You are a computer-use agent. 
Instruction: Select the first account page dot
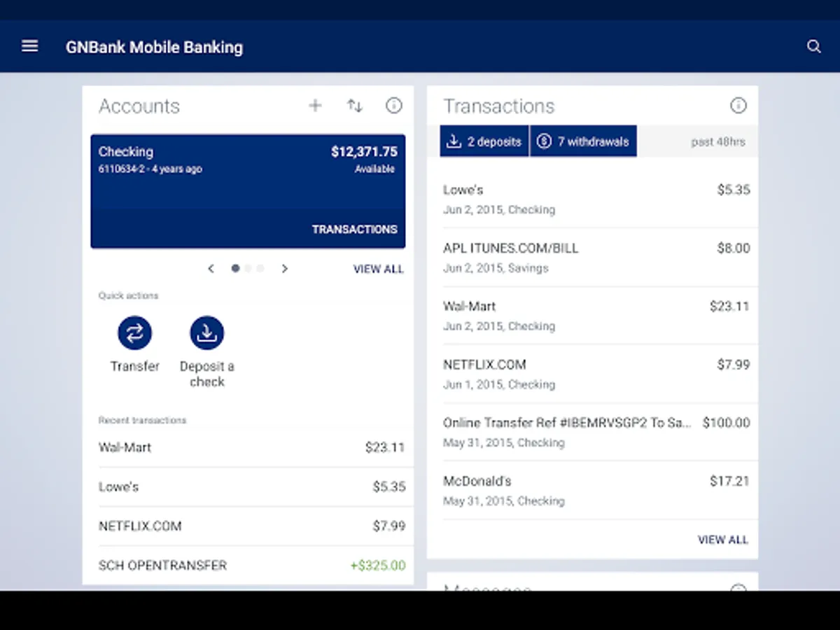click(236, 268)
